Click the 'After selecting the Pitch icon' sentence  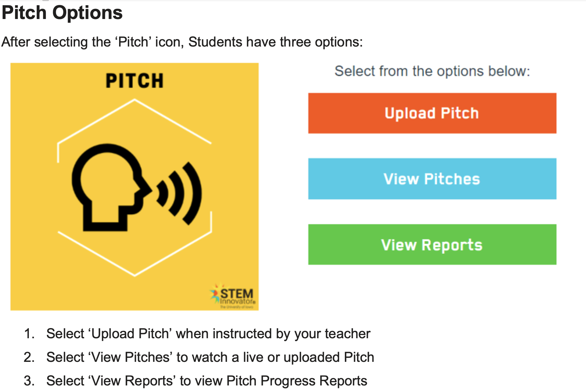pyautogui.click(x=182, y=42)
